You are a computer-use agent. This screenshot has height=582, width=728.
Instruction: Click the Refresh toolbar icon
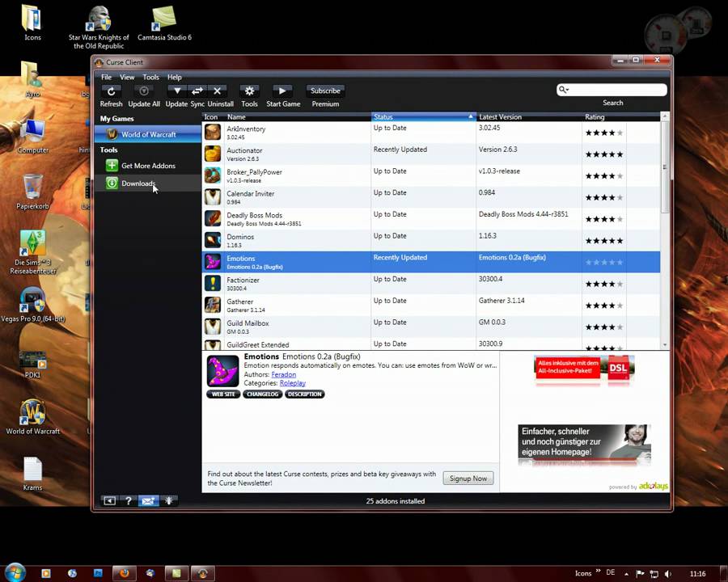[111, 91]
